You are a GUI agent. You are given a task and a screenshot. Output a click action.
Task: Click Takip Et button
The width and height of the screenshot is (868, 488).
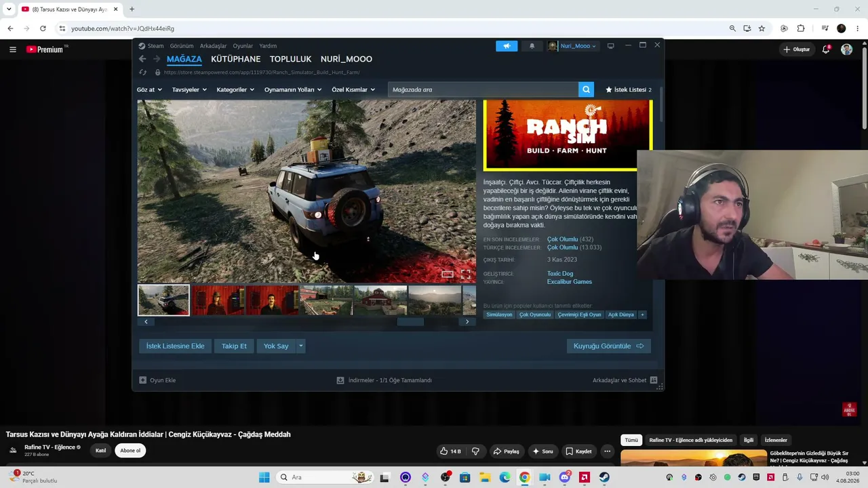[x=234, y=346]
